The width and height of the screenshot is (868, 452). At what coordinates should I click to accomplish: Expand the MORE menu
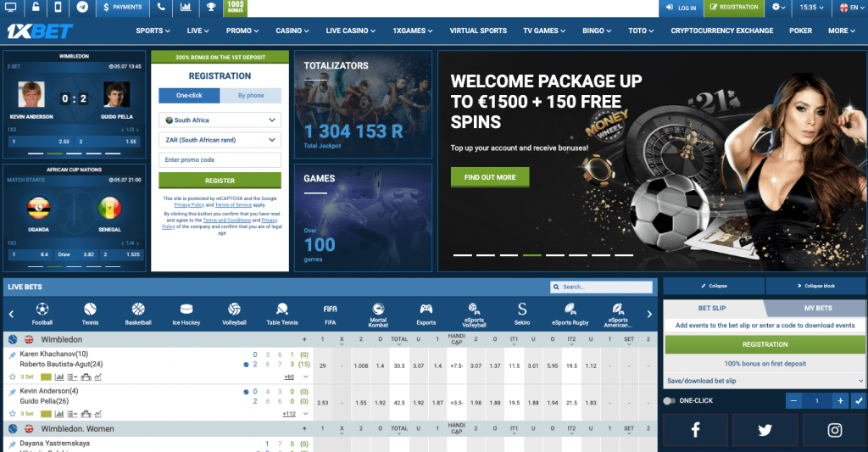coord(842,31)
